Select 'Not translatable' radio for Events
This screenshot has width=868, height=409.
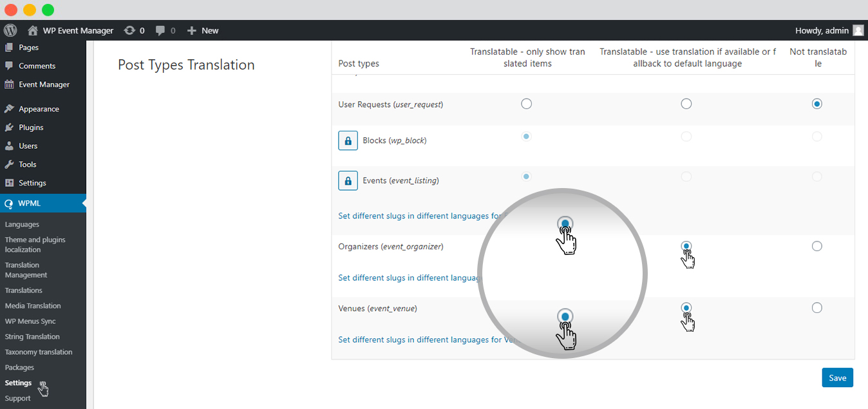pyautogui.click(x=817, y=176)
